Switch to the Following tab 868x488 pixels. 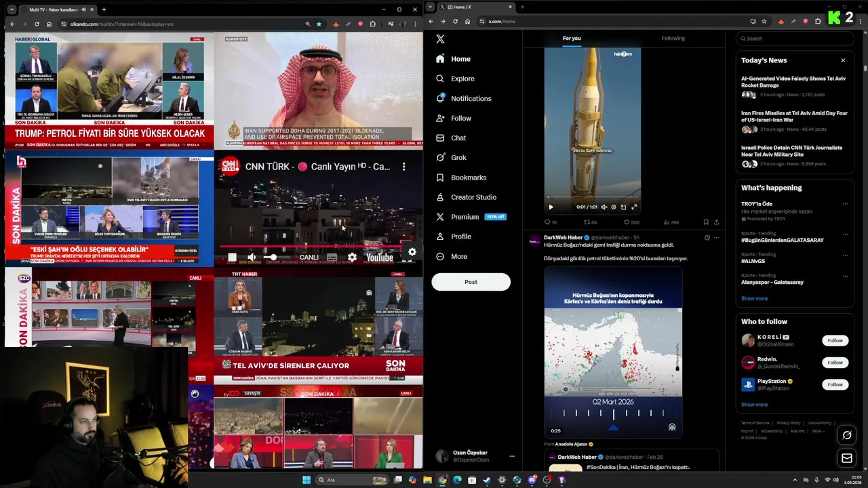pyautogui.click(x=673, y=39)
